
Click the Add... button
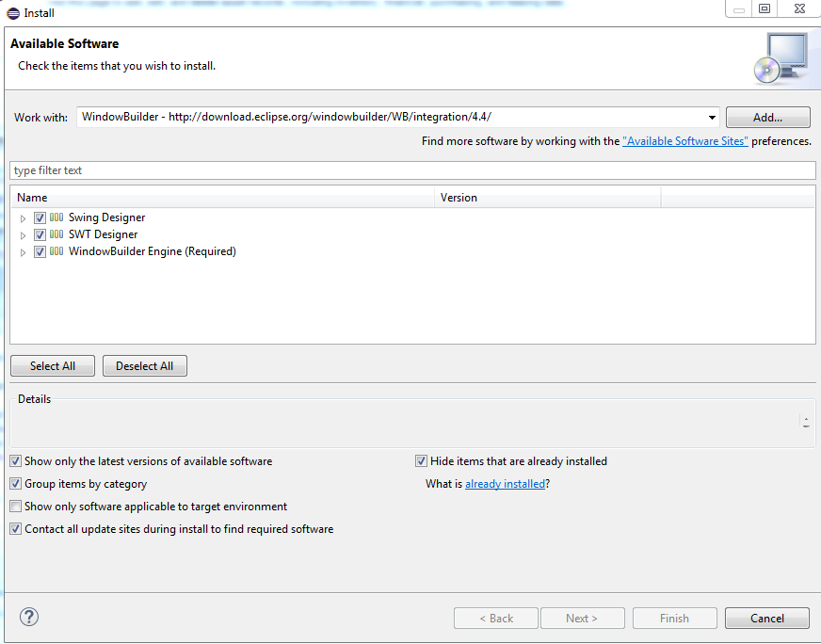pyautogui.click(x=767, y=118)
